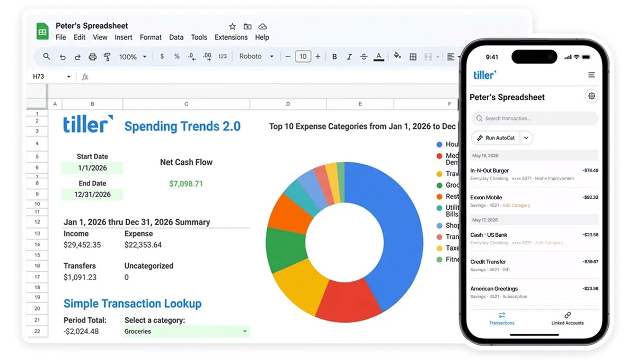636x364 pixels.
Task: Open the View menu
Action: [100, 38]
